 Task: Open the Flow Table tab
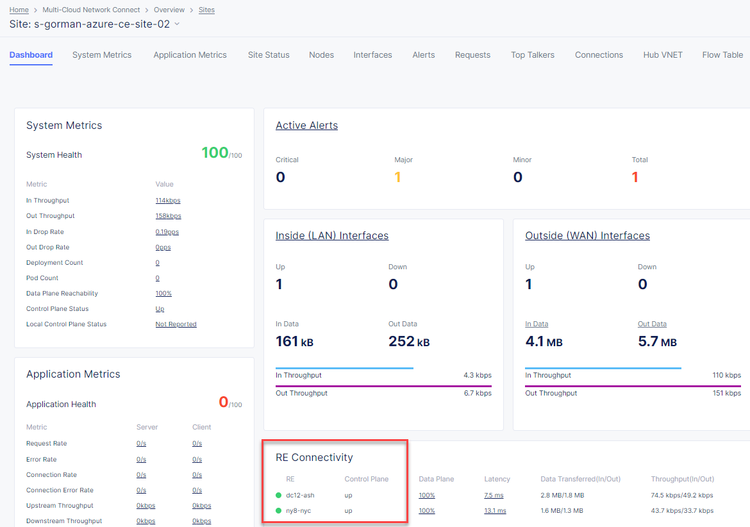click(722, 55)
